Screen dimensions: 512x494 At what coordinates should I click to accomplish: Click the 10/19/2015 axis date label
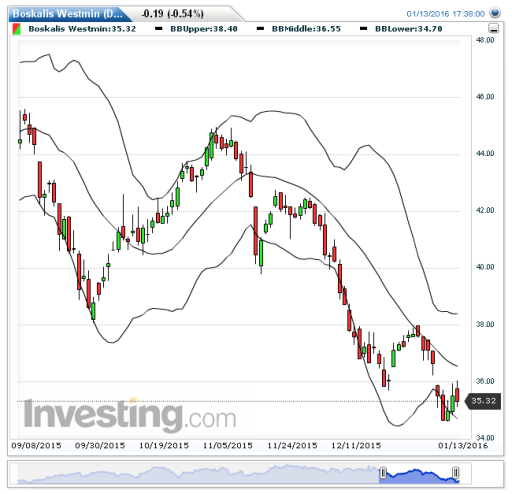click(164, 446)
